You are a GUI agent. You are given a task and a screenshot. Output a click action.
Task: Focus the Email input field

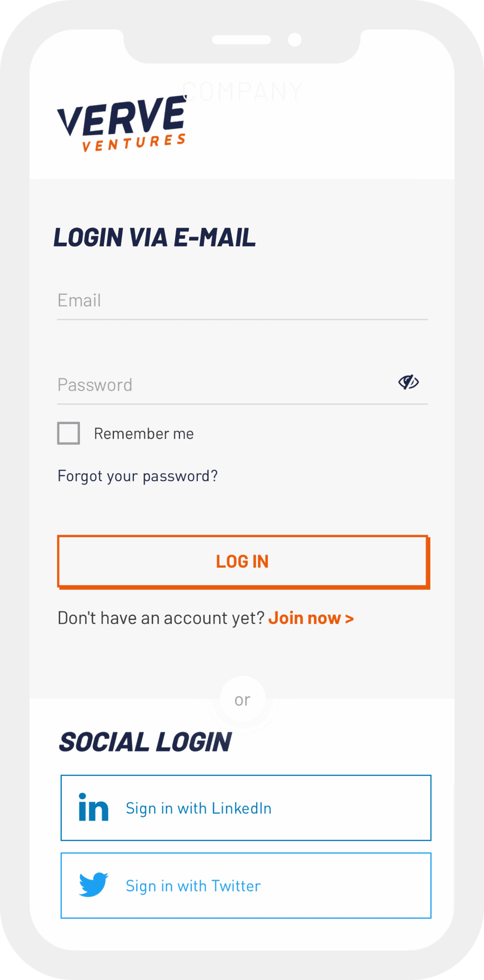(x=242, y=301)
